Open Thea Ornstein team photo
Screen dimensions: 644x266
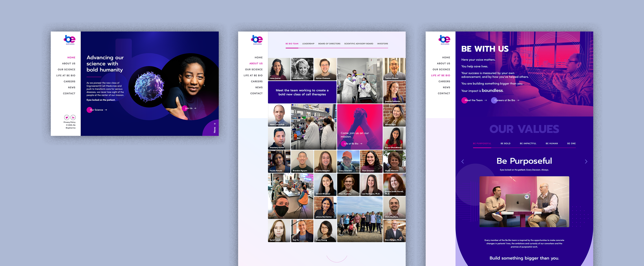[x=371, y=162]
